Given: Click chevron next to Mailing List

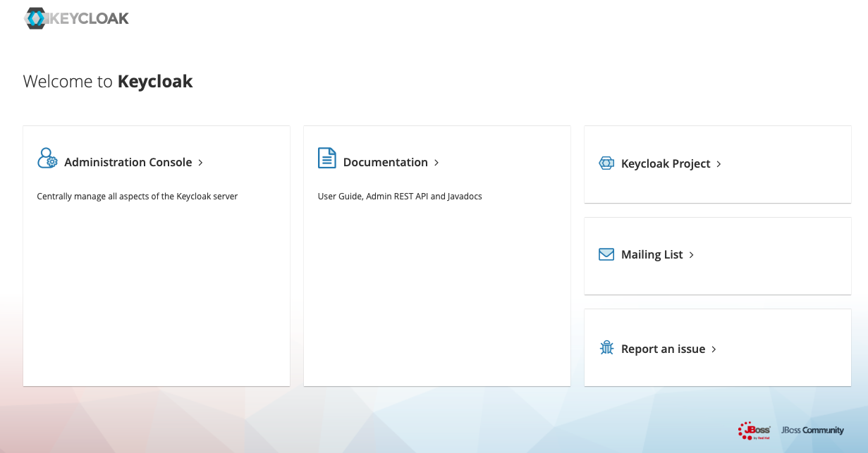Looking at the screenshot, I should point(692,255).
